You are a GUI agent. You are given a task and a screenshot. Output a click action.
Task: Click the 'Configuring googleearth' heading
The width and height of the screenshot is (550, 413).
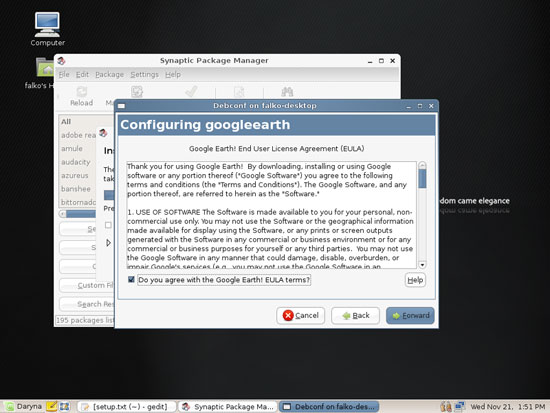pyautogui.click(x=205, y=125)
